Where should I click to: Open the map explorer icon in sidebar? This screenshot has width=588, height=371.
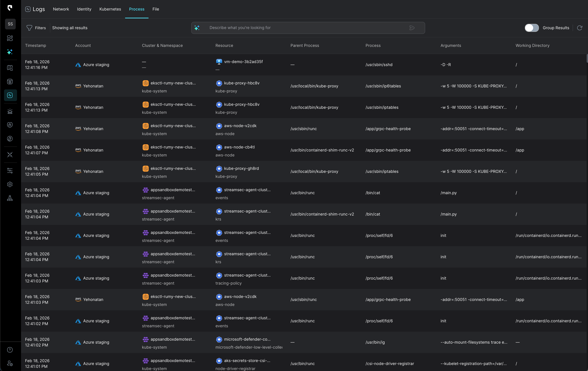point(10,68)
